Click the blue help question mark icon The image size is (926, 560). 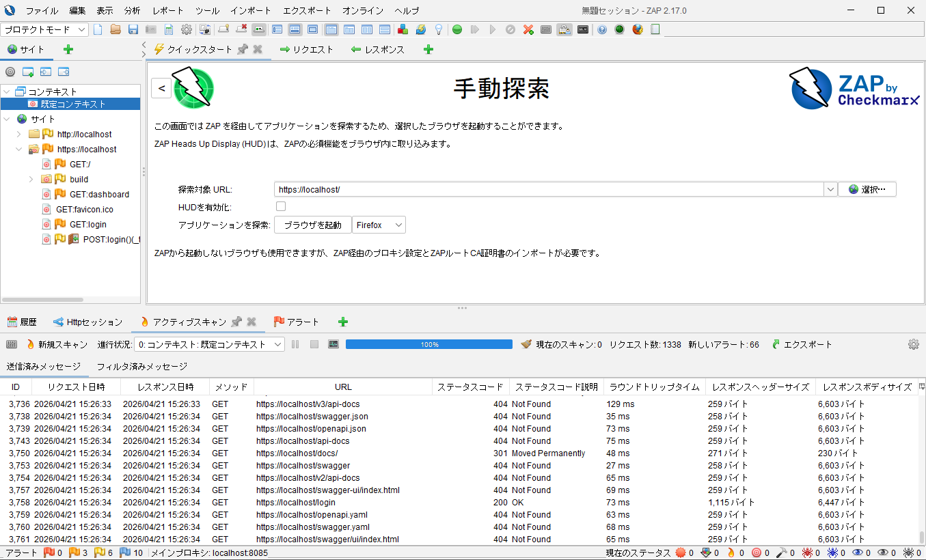[x=602, y=29]
